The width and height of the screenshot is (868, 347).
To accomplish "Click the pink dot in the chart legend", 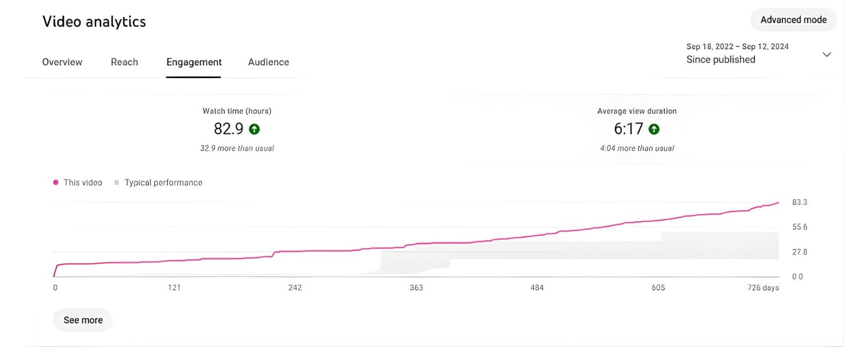I will pyautogui.click(x=56, y=182).
